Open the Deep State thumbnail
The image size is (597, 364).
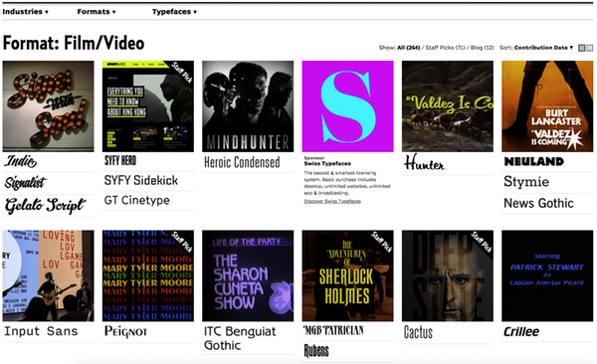pyautogui.click(x=448, y=275)
